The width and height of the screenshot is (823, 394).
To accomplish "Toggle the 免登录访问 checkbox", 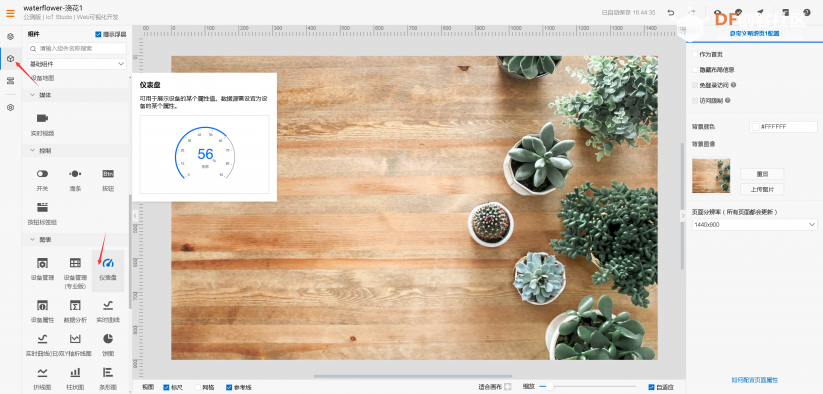I will pos(695,84).
